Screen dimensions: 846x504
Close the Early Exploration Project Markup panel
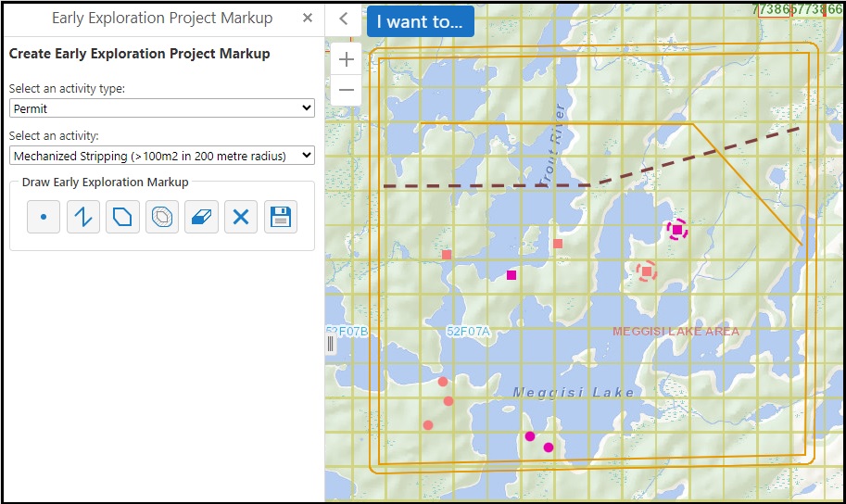(308, 19)
